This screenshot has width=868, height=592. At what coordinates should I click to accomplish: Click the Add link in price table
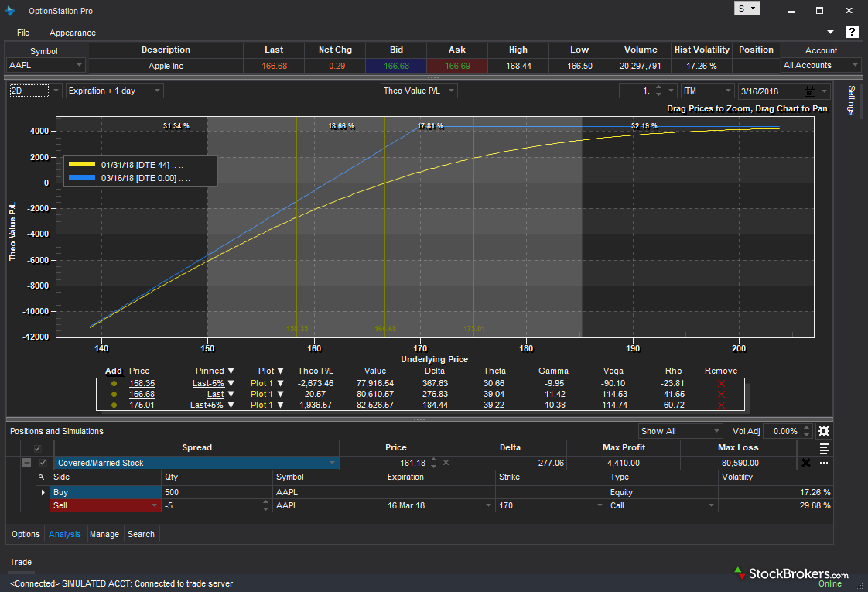(114, 371)
